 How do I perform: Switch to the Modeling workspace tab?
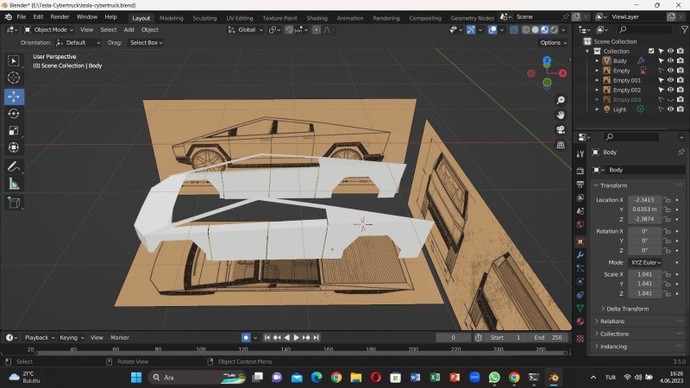171,18
